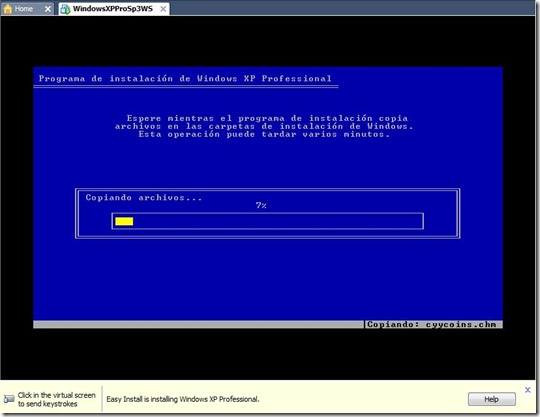Close the Home tab
Screen dimensions: 540x417
[48, 9]
